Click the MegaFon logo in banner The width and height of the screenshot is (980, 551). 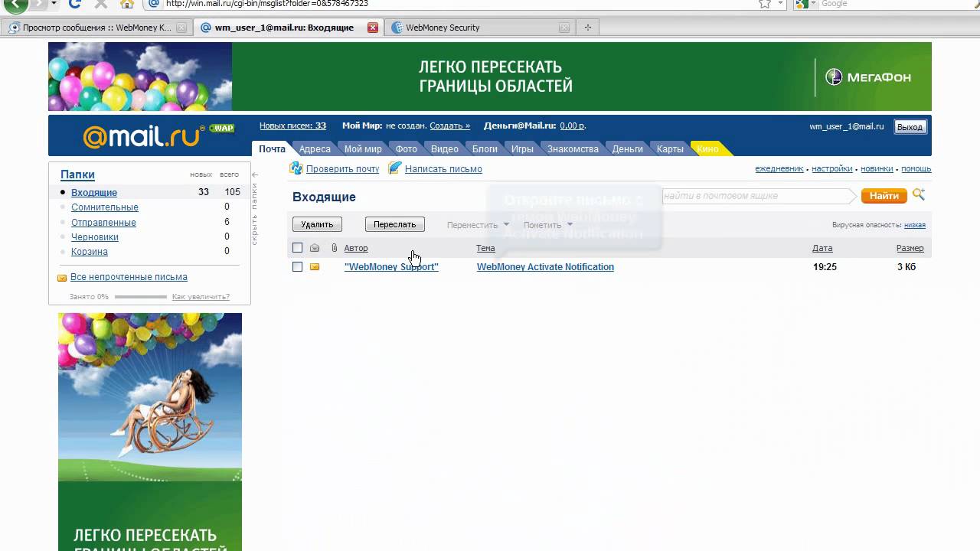(868, 77)
